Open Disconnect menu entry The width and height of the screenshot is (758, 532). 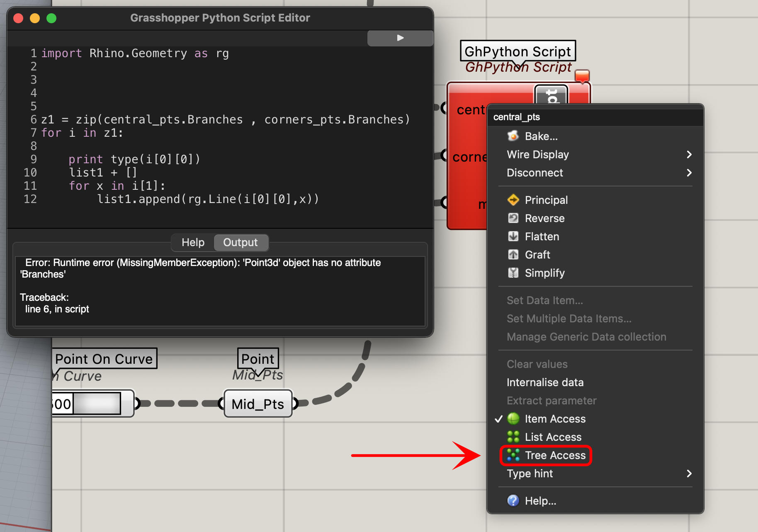[595, 172]
